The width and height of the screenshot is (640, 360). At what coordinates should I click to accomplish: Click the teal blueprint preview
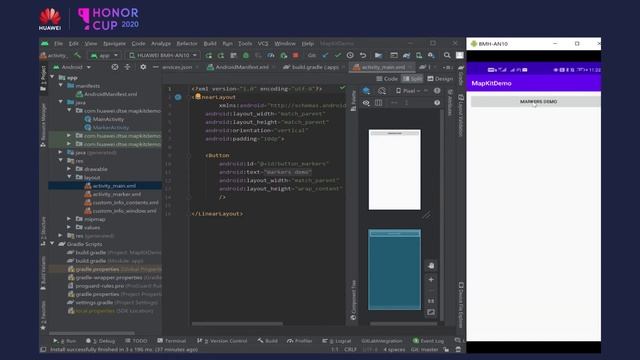click(394, 269)
